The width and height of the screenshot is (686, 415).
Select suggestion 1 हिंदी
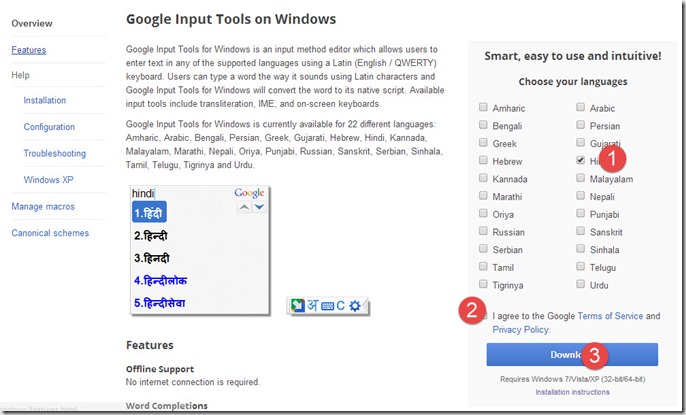click(x=149, y=213)
